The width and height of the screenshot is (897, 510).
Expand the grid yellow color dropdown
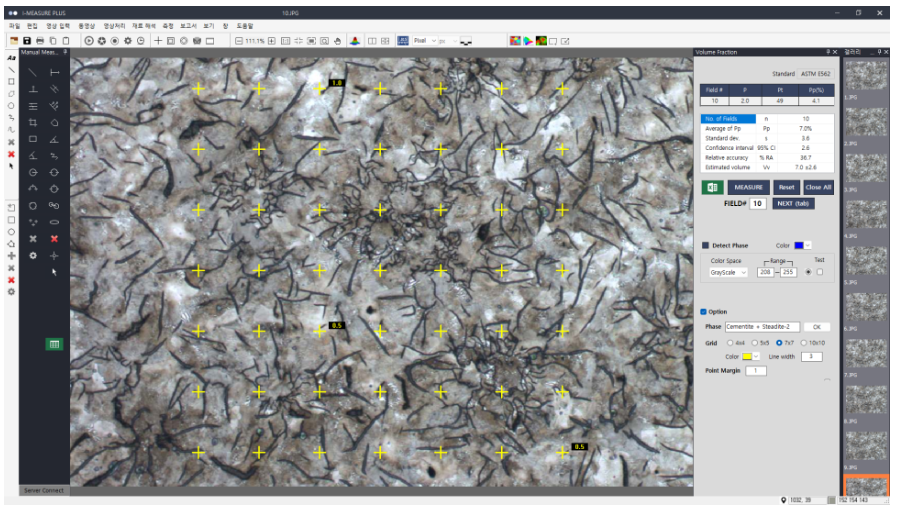coord(756,357)
